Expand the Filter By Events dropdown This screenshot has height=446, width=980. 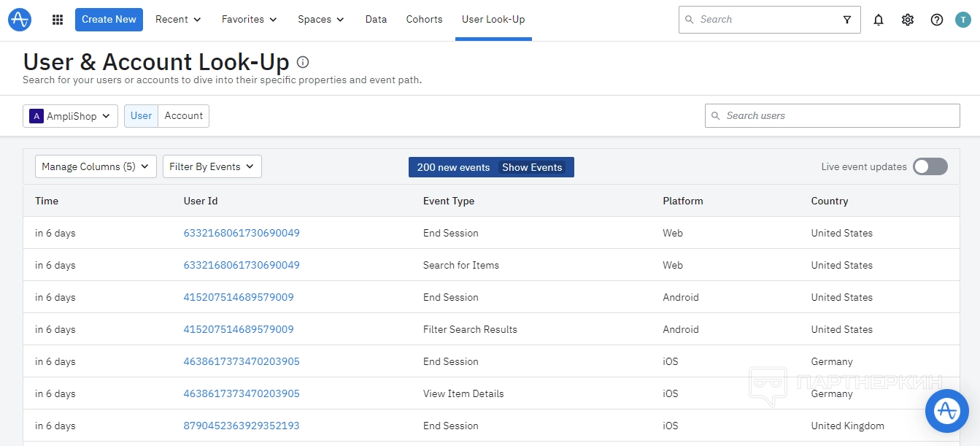click(x=212, y=166)
